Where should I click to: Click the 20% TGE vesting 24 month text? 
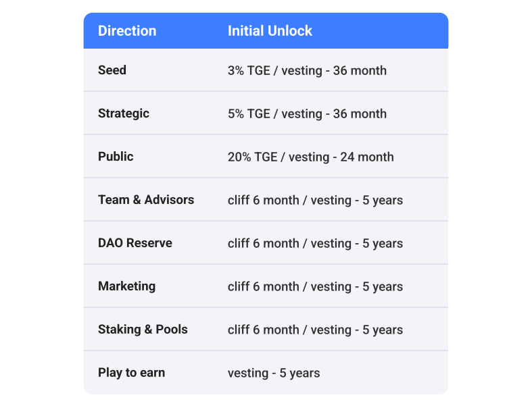[311, 157]
